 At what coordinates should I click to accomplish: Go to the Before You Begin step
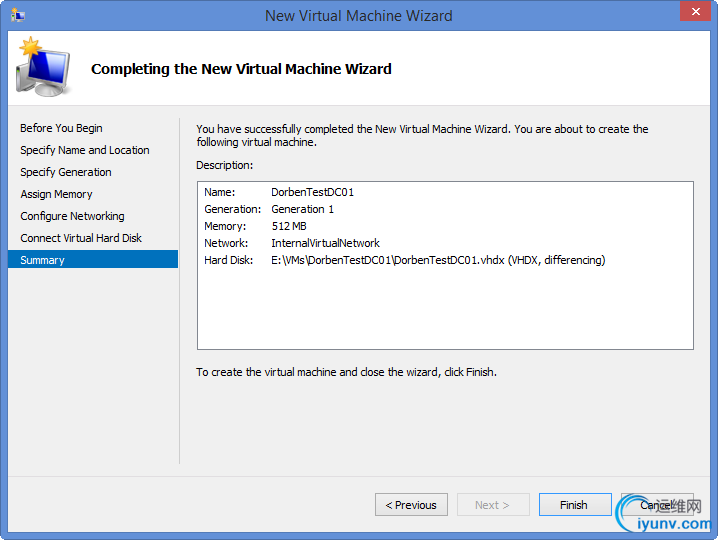(x=61, y=128)
